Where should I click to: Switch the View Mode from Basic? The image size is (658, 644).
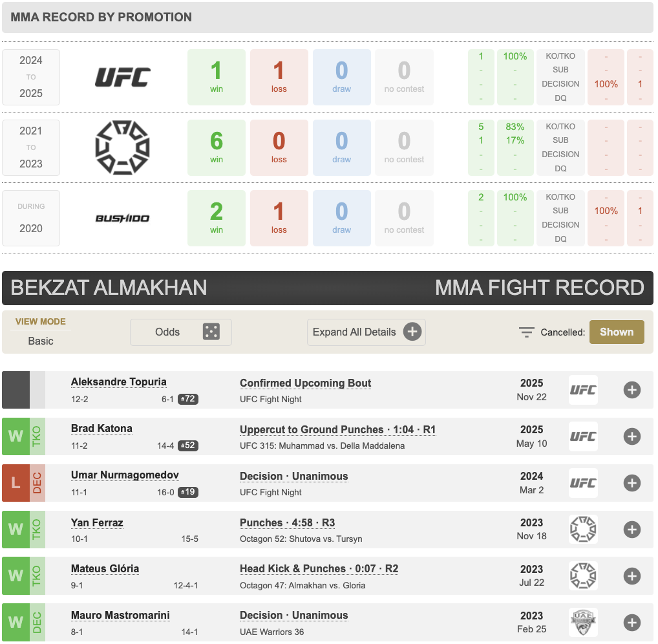click(x=41, y=340)
